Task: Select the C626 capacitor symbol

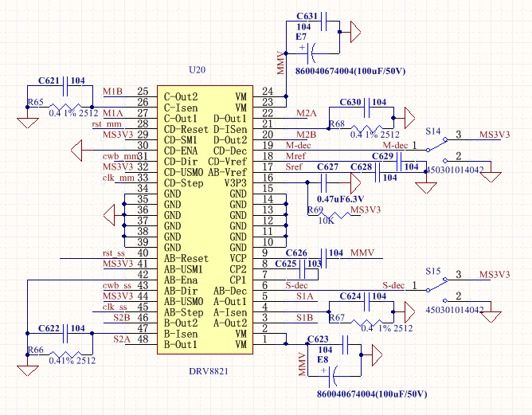Action: point(324,258)
